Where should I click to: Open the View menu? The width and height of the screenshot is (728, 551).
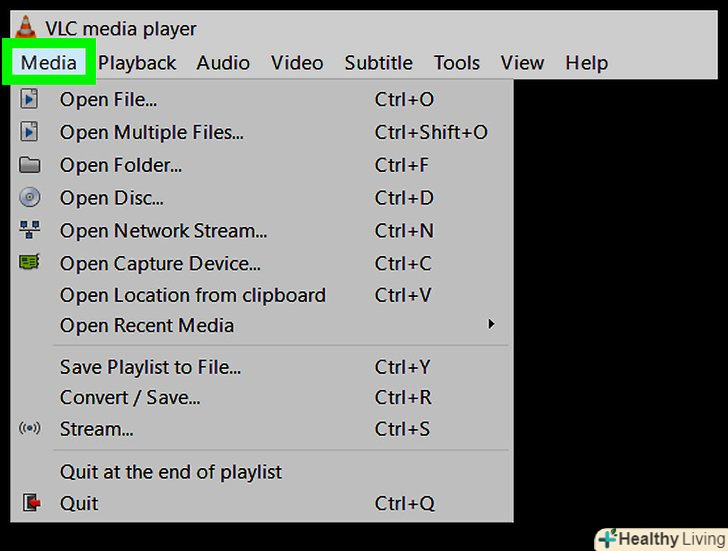(x=522, y=63)
